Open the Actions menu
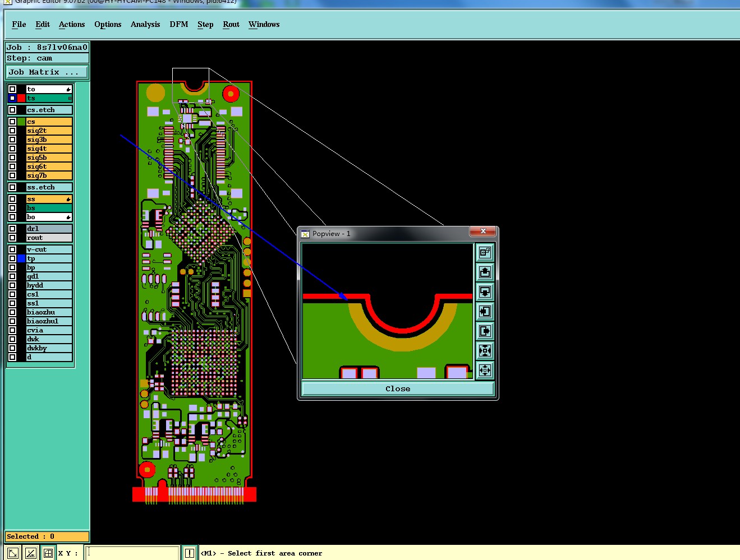Screen dimensions: 740x560 click(72, 24)
